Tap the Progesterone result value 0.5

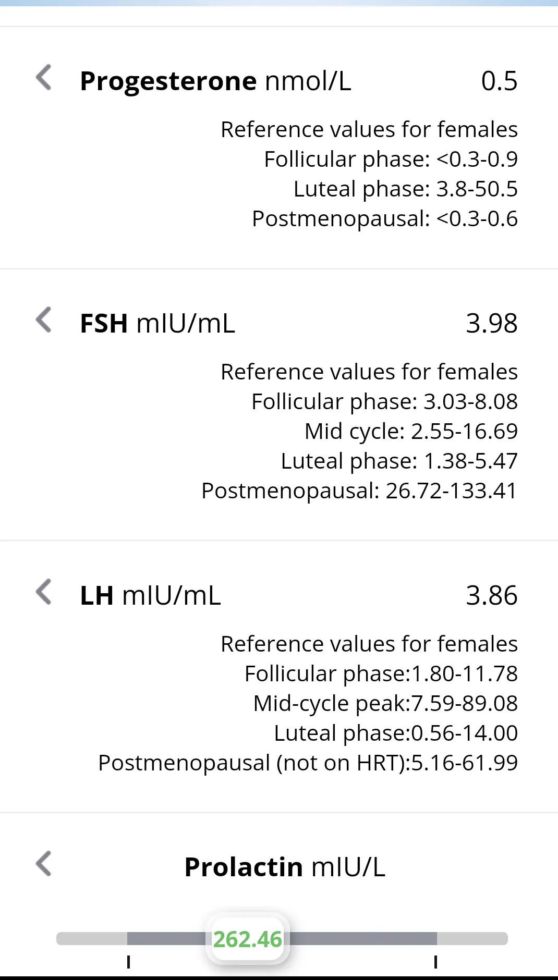(x=499, y=81)
